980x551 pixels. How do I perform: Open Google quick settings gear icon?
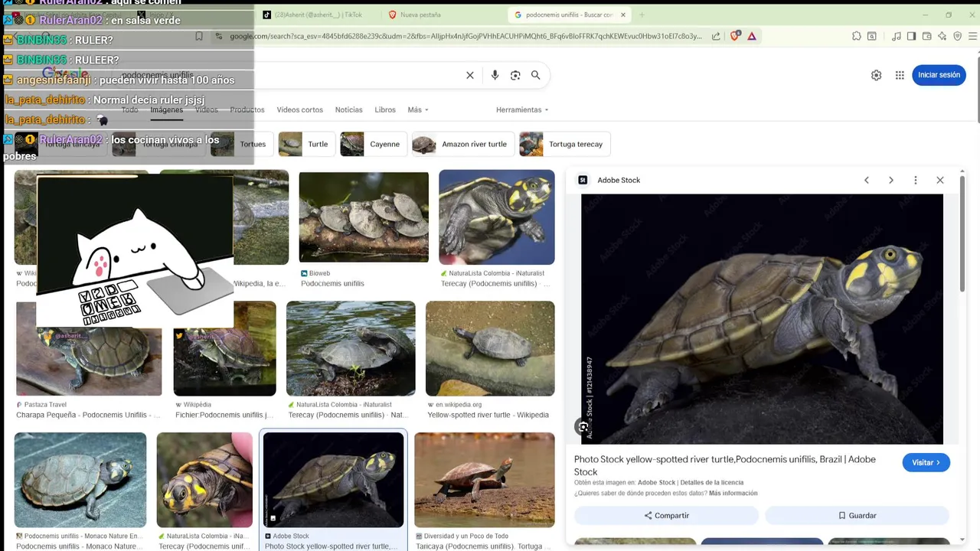pos(876,75)
